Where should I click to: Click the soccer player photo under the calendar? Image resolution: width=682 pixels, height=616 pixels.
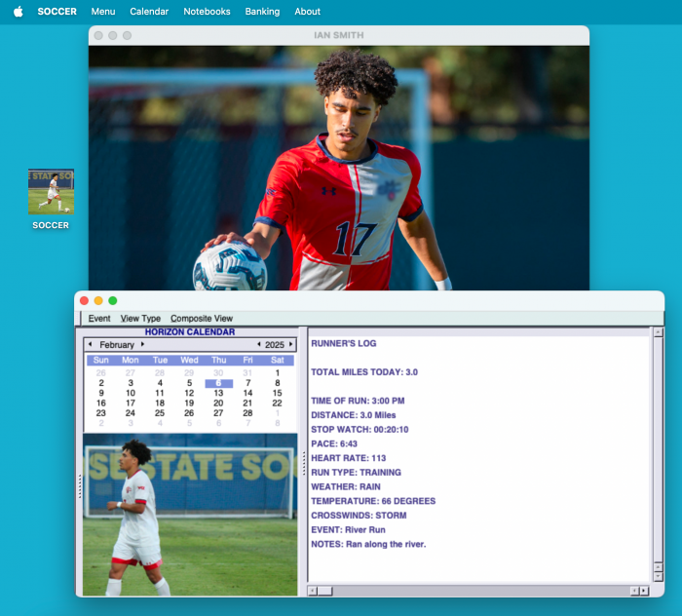(x=190, y=515)
